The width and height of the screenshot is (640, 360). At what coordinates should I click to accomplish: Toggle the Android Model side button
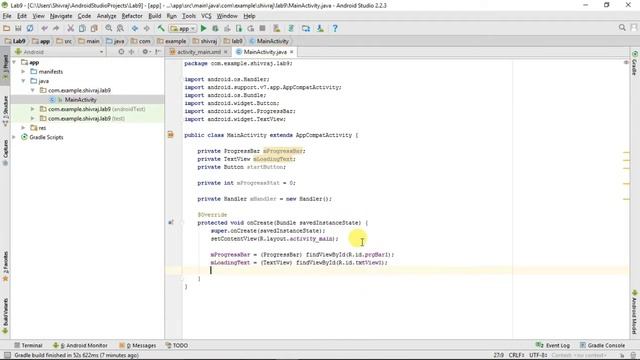click(635, 312)
